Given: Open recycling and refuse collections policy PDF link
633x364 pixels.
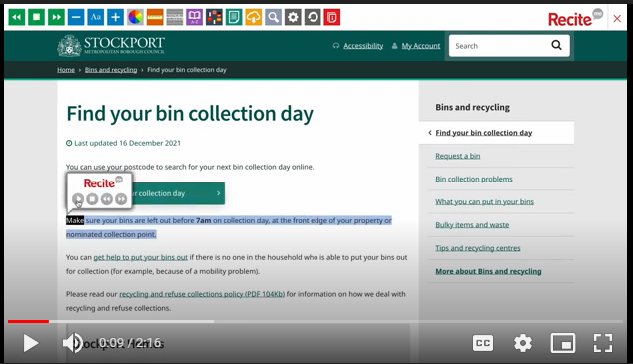Looking at the screenshot, I should (202, 294).
